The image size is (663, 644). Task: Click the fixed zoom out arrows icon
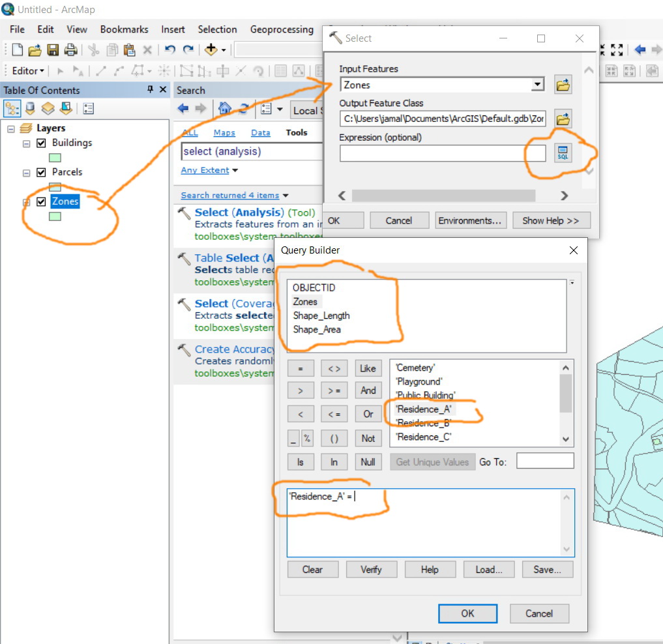coord(617,50)
